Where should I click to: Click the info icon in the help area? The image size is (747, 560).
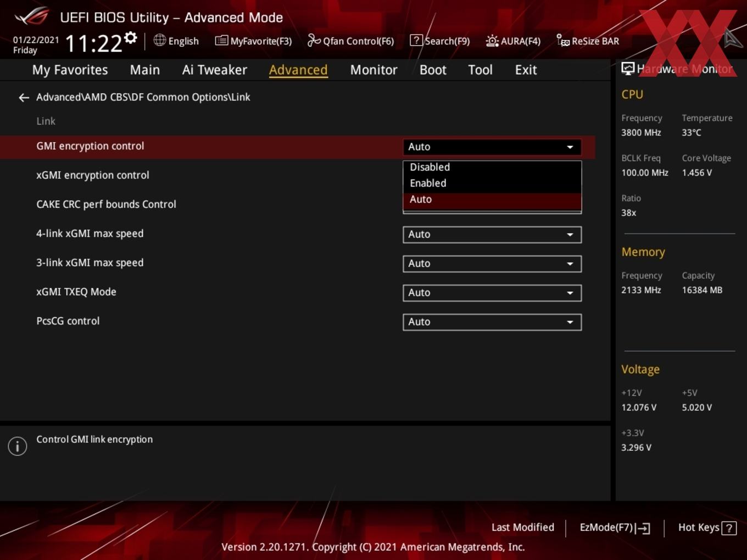click(x=18, y=446)
